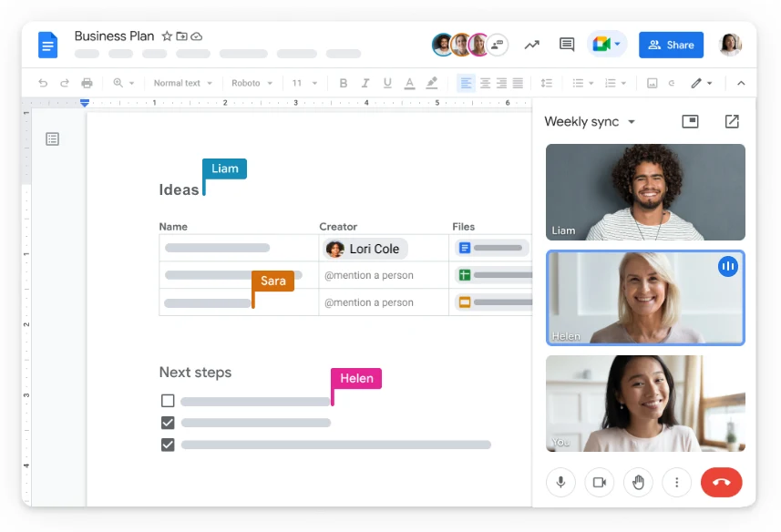Screen dimensions: 781x532
Task: Open the Docs file chip
Action: click(491, 248)
